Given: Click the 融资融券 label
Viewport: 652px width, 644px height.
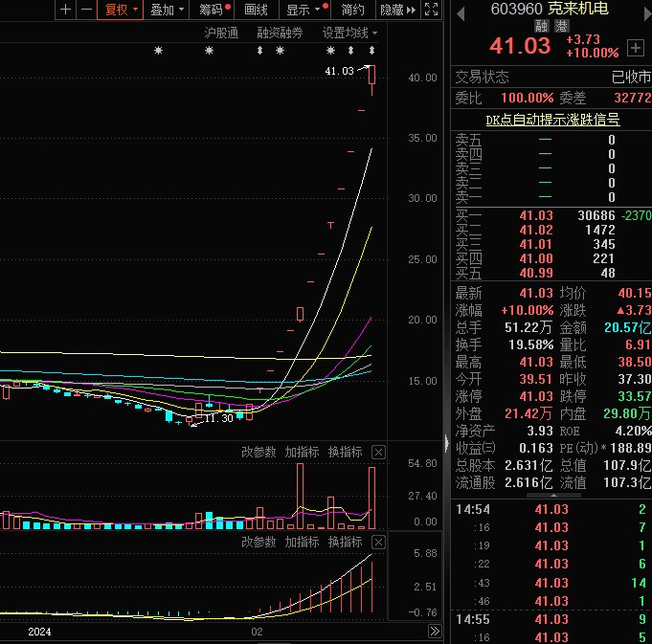Looking at the screenshot, I should click(280, 33).
